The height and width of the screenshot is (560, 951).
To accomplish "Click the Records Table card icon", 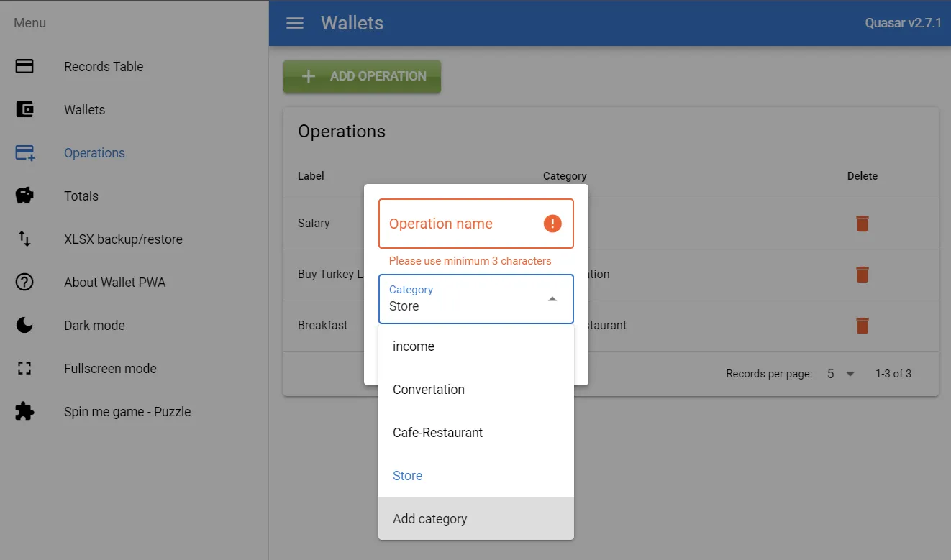I will point(24,67).
